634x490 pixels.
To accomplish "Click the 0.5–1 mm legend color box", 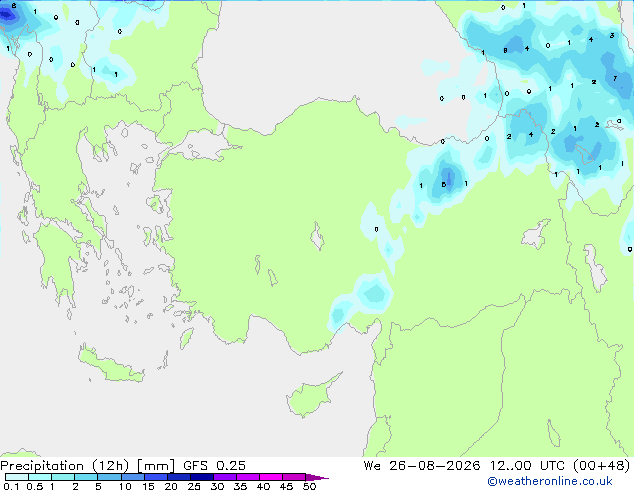I will coord(40,477).
